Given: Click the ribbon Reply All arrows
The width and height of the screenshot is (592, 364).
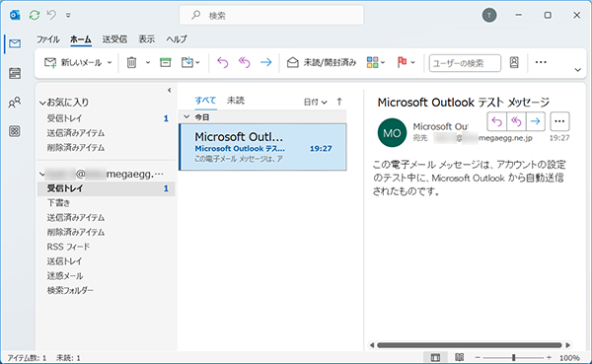Looking at the screenshot, I should (x=245, y=63).
